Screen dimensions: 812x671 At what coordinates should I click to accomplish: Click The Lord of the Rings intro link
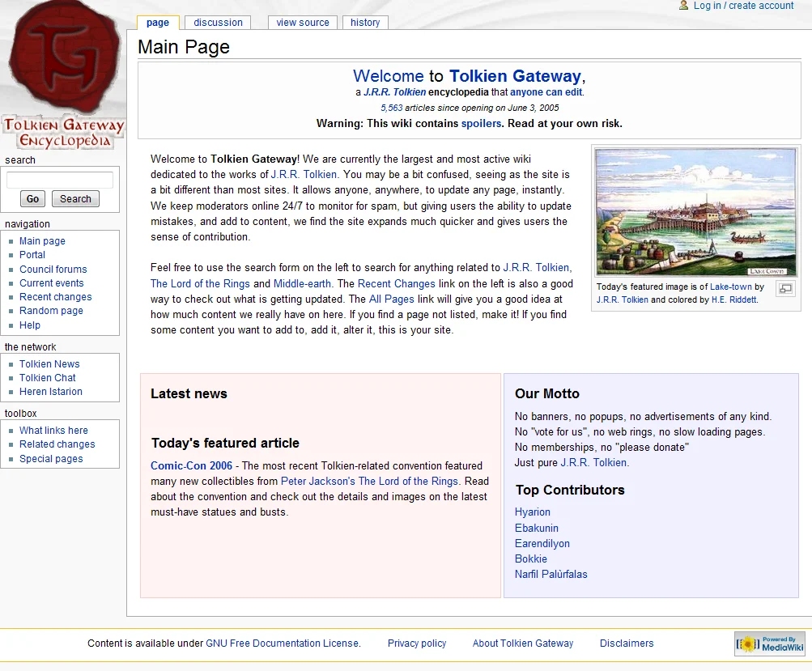pos(200,284)
